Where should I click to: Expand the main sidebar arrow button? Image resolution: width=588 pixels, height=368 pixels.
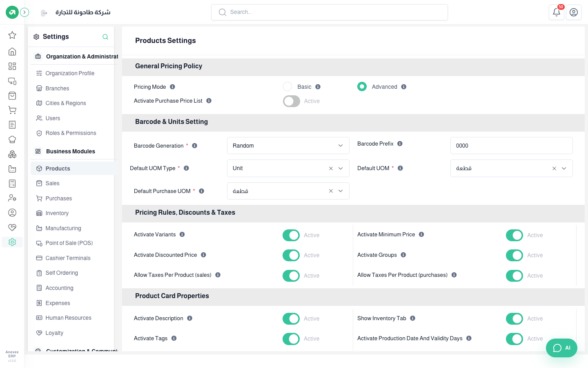pos(24,12)
